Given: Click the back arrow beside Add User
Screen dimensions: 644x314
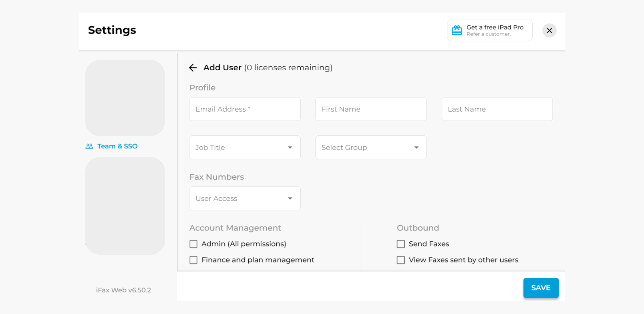Looking at the screenshot, I should click(193, 68).
